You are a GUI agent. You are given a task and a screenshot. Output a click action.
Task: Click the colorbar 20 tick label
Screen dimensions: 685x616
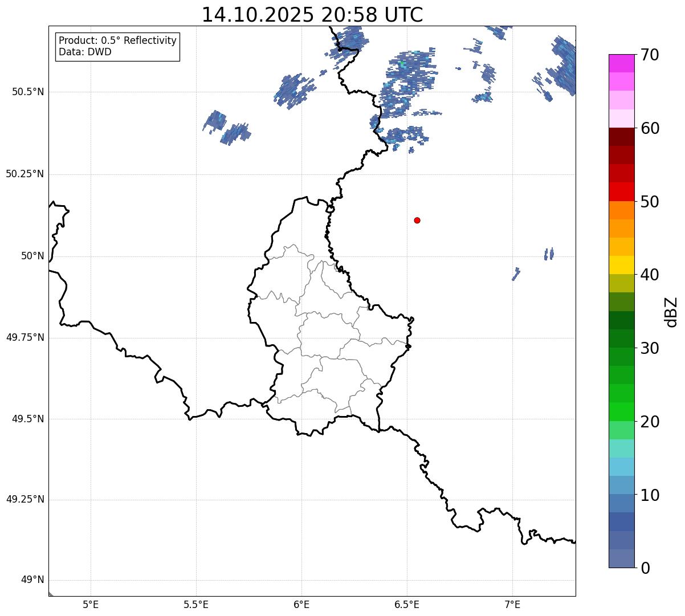pos(649,422)
